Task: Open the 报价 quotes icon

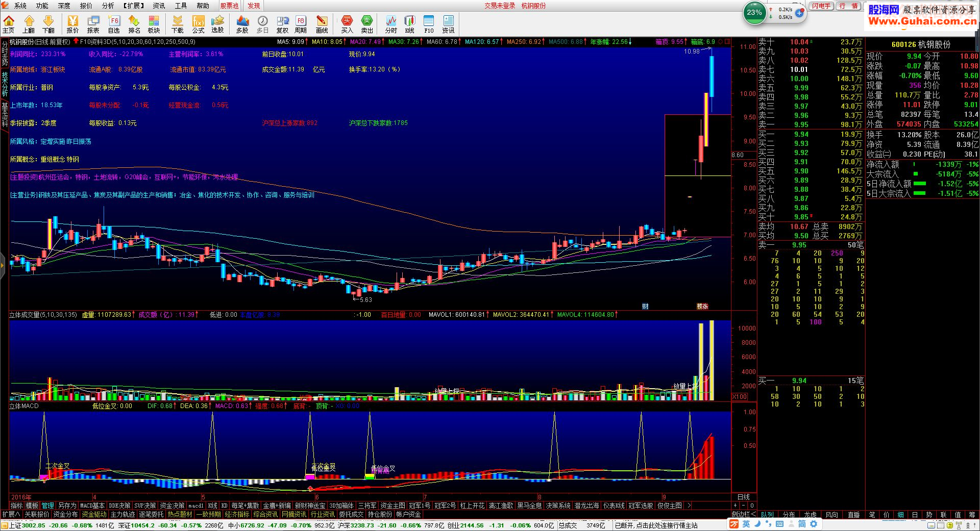Action: (x=73, y=24)
